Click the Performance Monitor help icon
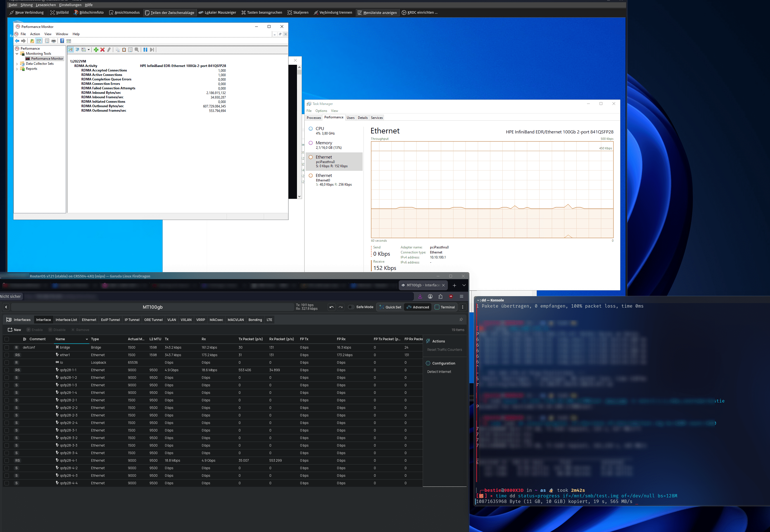This screenshot has height=532, width=770. click(x=62, y=41)
